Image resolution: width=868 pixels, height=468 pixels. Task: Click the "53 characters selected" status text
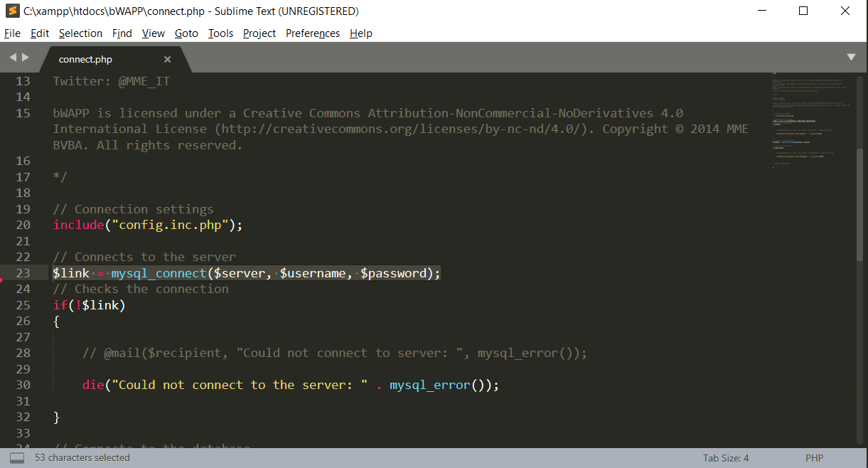[x=82, y=458]
